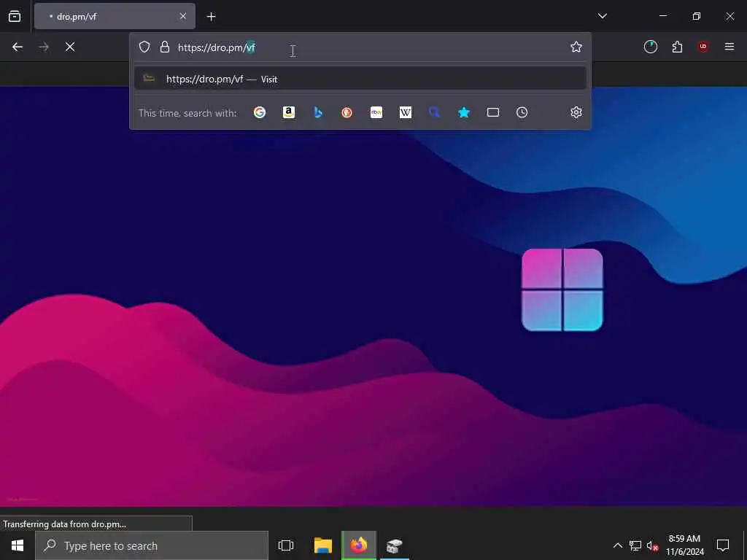747x560 pixels.
Task: Click the Type here to search box
Action: (x=152, y=545)
